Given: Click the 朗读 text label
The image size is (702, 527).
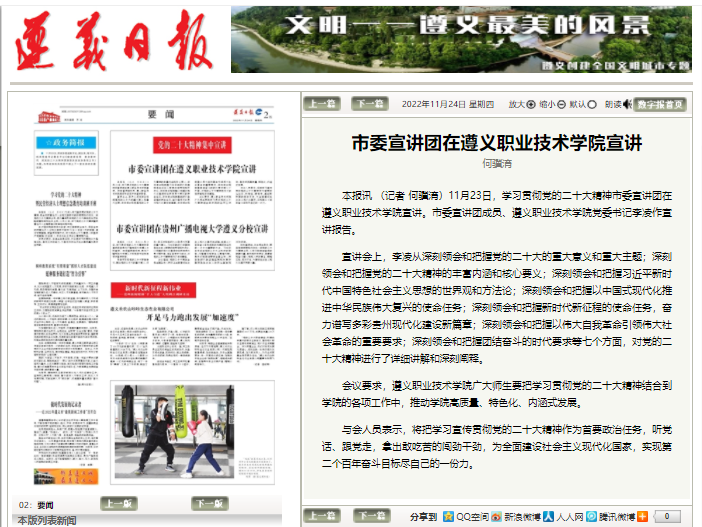Looking at the screenshot, I should pos(613,104).
